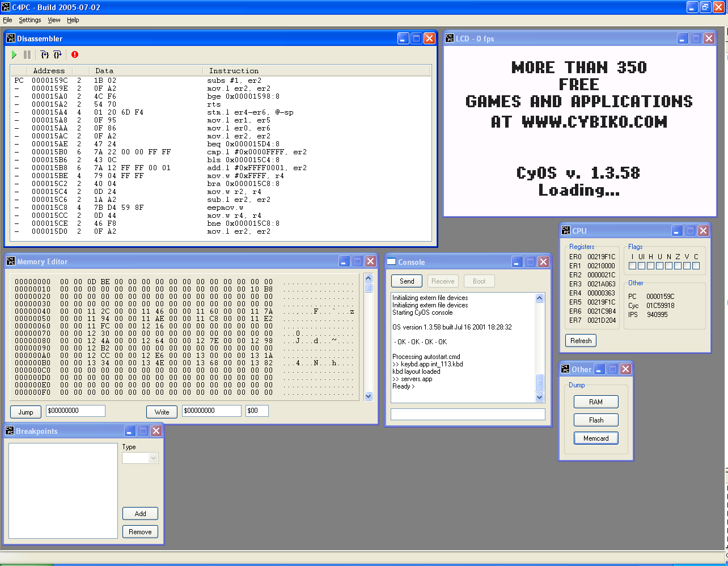Image resolution: width=728 pixels, height=566 pixels.
Task: Click the Console command input field
Action: pyautogui.click(x=468, y=415)
